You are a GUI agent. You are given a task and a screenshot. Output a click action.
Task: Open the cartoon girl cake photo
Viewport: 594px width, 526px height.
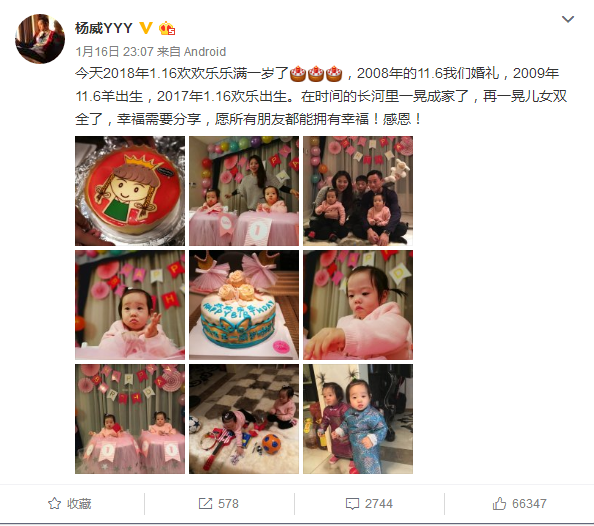tap(130, 191)
